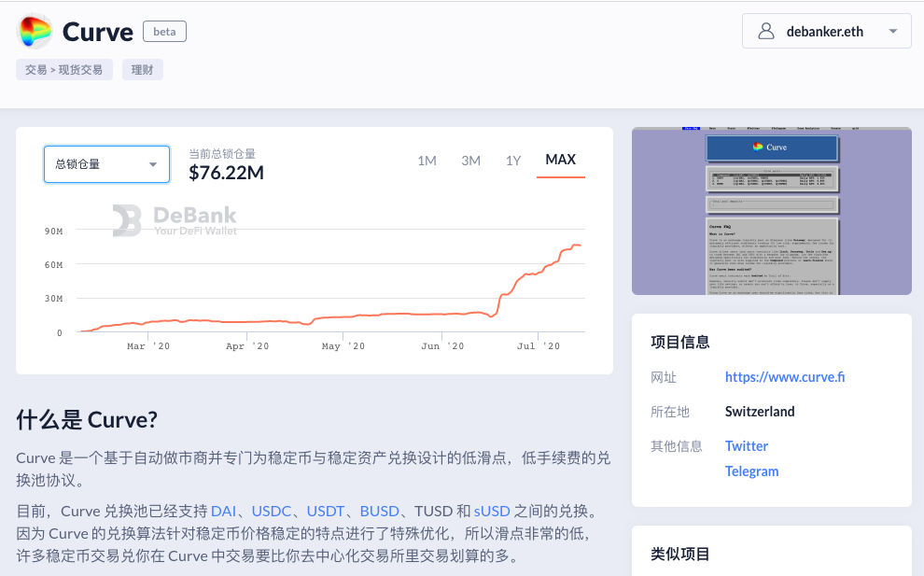This screenshot has height=576, width=924.
Task: Click the May '20 axis label
Action: [x=343, y=346]
